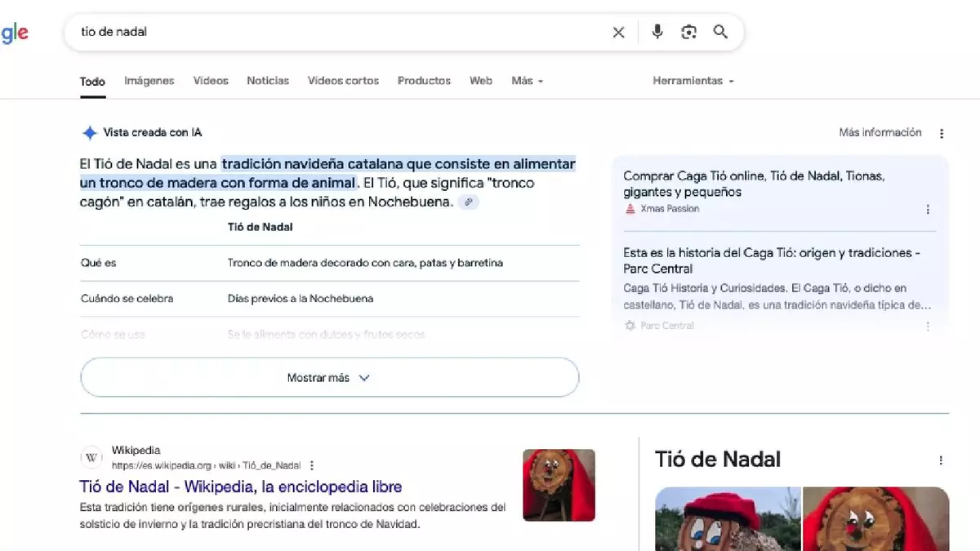
Task: Switch to the Videos tab
Action: point(211,81)
